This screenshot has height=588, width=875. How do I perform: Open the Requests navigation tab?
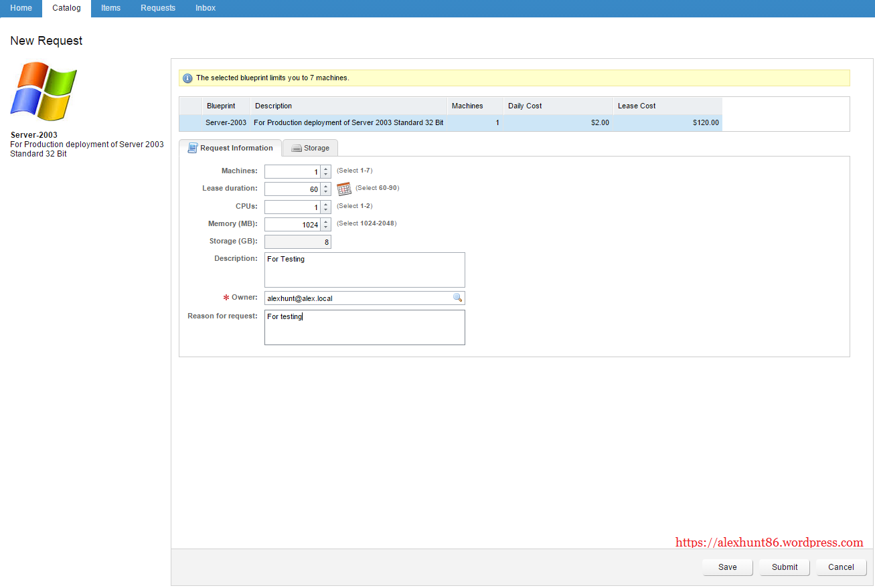[158, 8]
